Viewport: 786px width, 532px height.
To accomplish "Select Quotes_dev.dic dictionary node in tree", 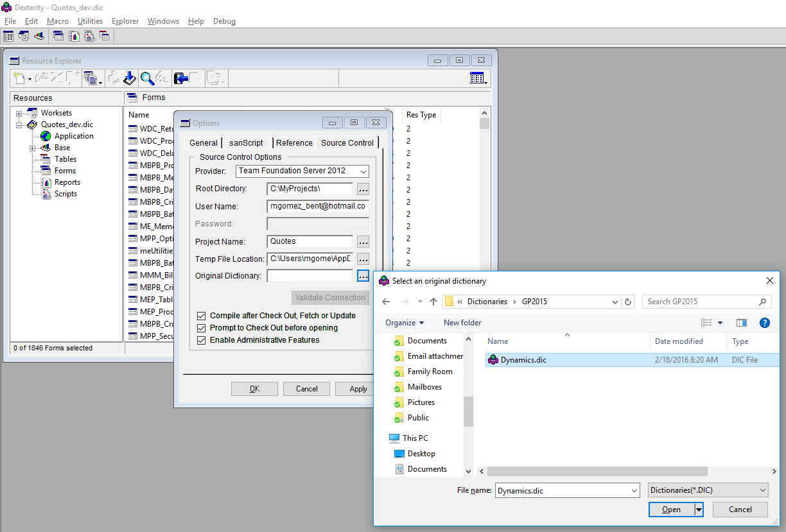I will pyautogui.click(x=67, y=124).
